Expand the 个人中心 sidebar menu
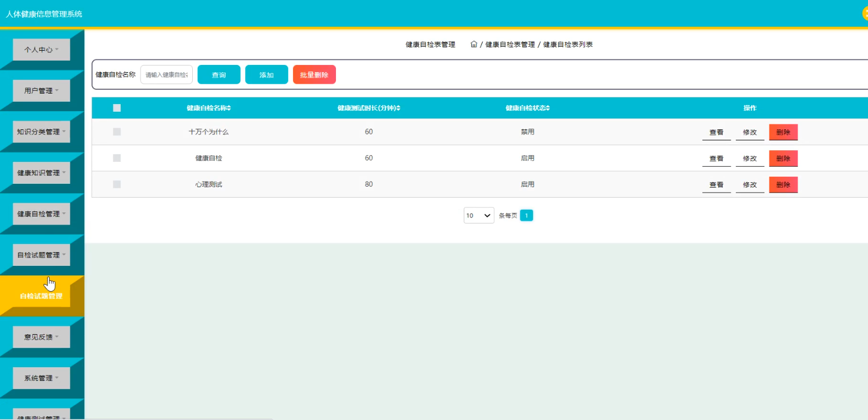 (x=41, y=50)
